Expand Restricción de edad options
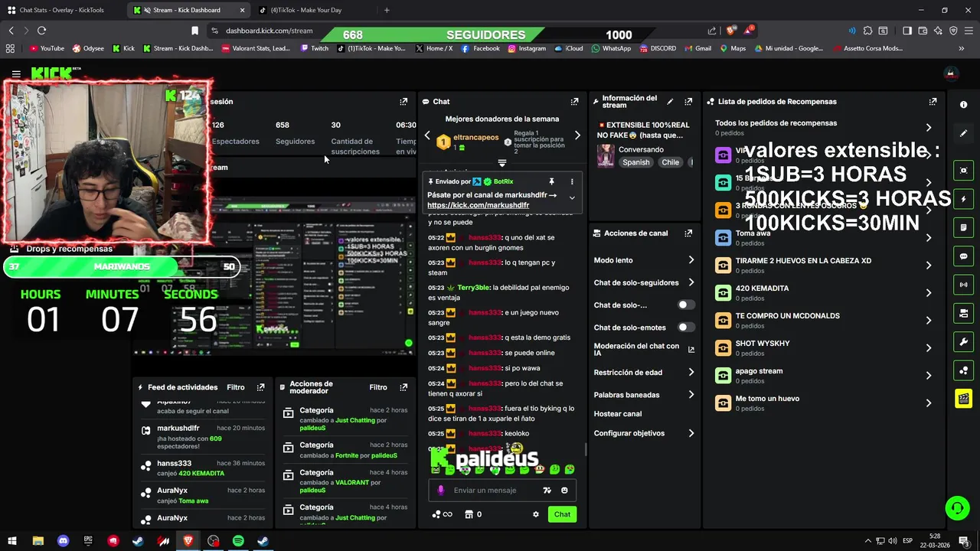The width and height of the screenshot is (980, 551). pyautogui.click(x=691, y=373)
